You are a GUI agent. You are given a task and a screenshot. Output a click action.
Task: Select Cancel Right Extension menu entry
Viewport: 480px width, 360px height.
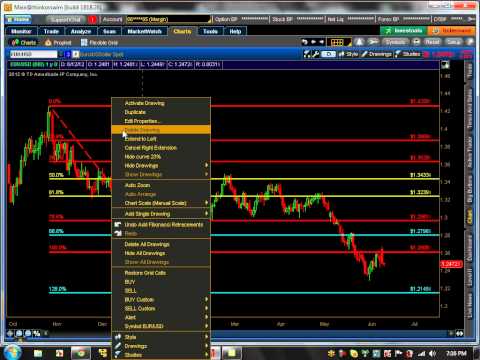(x=161, y=148)
